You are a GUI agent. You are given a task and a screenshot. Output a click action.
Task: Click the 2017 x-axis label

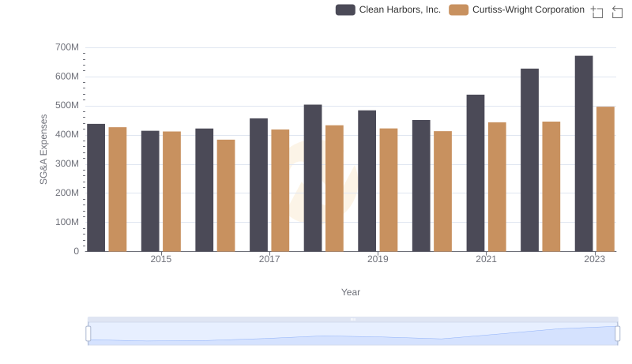269,259
